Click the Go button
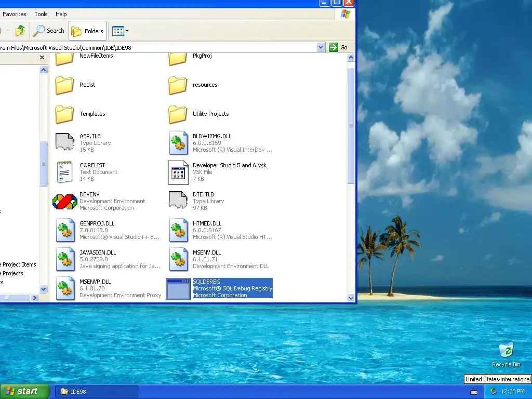Image resolution: width=532 pixels, height=399 pixels. 338,47
